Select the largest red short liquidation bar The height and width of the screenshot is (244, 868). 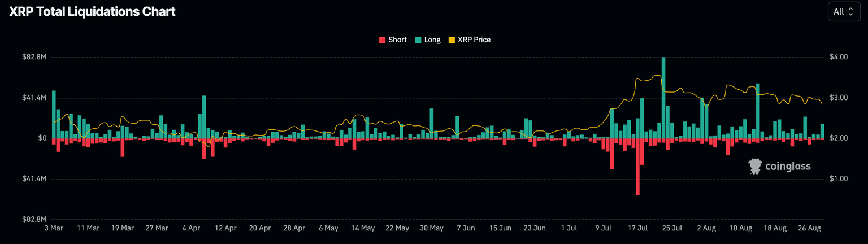coord(637,167)
